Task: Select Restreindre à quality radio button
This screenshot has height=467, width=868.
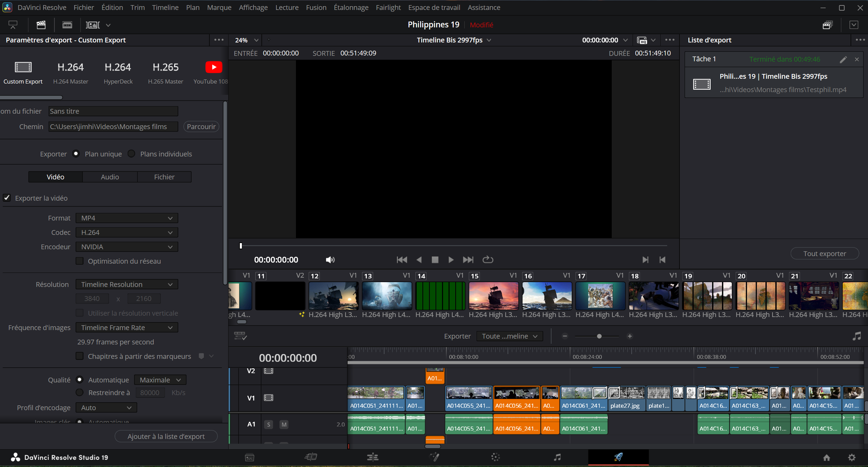Action: coord(79,392)
